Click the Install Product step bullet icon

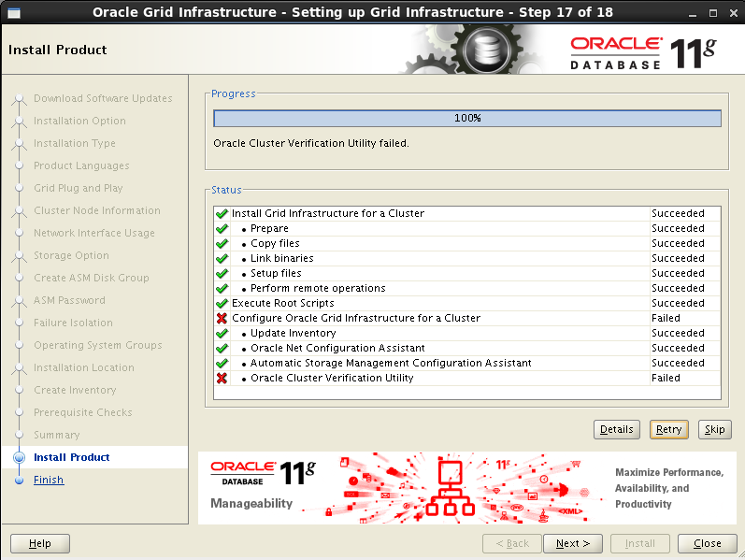19,457
